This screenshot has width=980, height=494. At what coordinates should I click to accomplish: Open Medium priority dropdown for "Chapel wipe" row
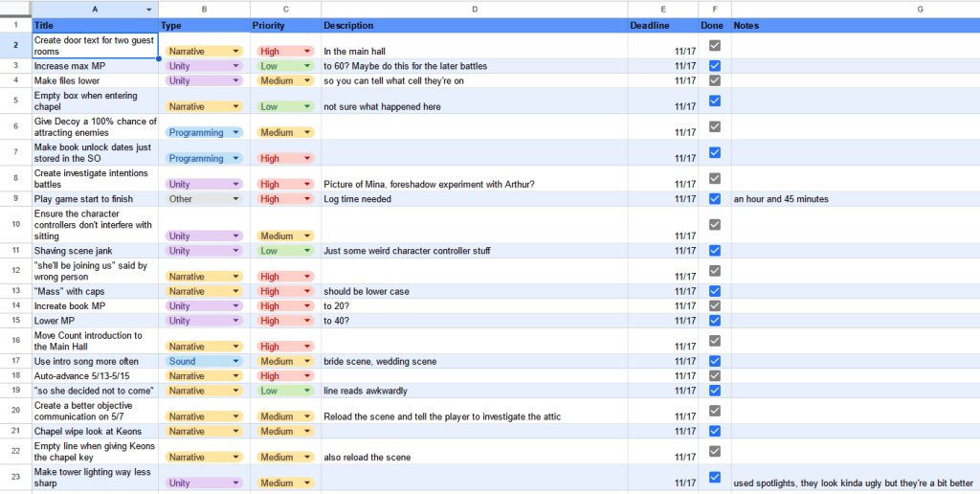[x=307, y=432]
